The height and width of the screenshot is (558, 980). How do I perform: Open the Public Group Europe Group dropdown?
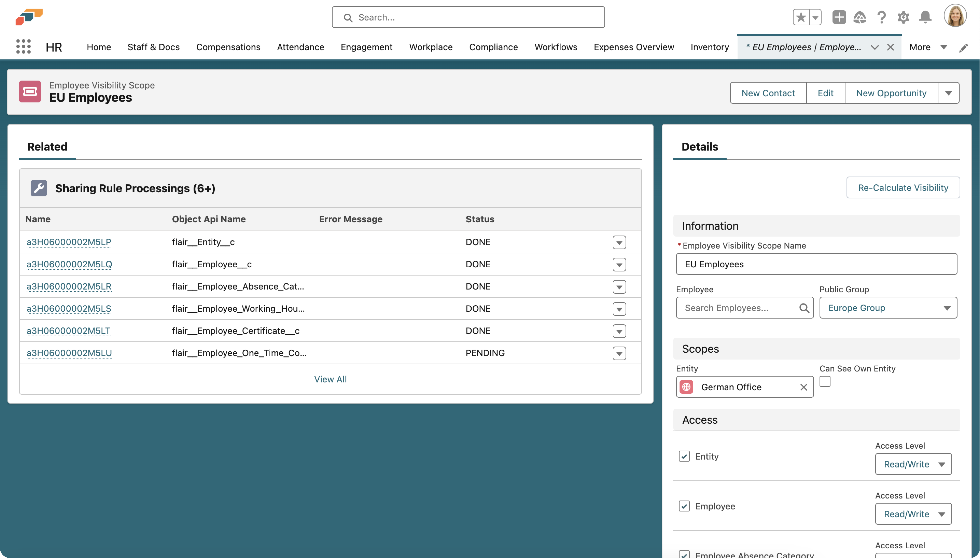(x=888, y=308)
